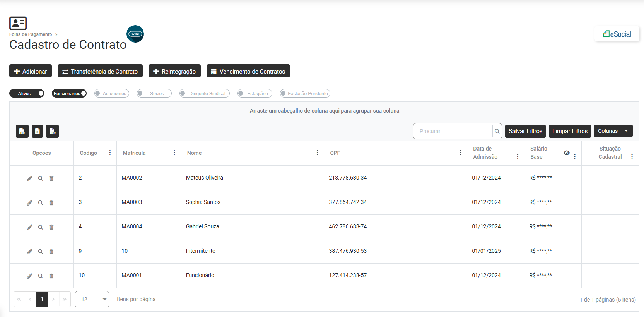This screenshot has width=644, height=317.
Task: Edit Mateus Oliveira's contract with pencil icon
Action: click(x=29, y=178)
